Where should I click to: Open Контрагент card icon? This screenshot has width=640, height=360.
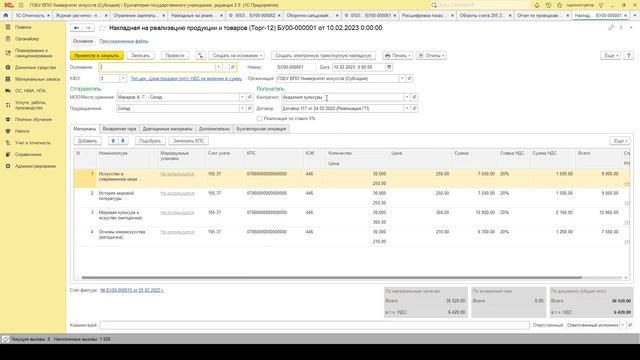414,97
